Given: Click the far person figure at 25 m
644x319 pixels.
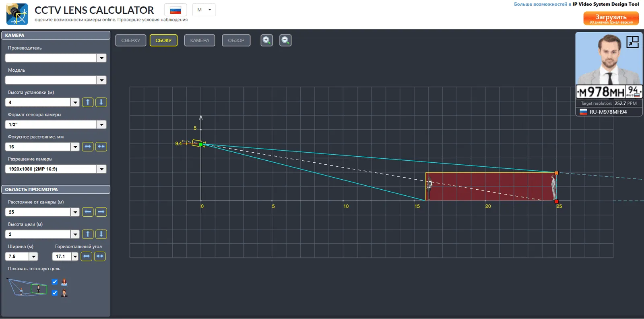Looking at the screenshot, I should [554, 187].
